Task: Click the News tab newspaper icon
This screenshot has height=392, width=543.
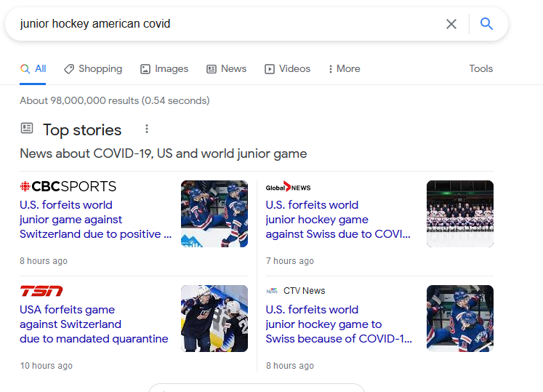Action: coord(212,69)
